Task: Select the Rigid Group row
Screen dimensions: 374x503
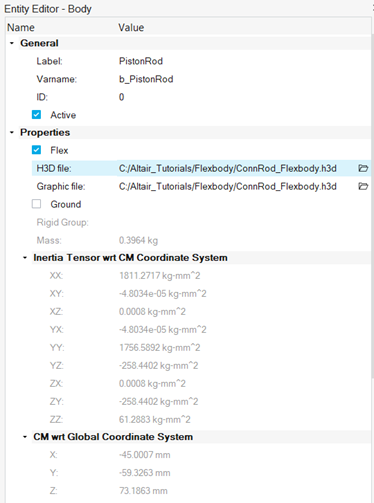Action: pos(188,222)
